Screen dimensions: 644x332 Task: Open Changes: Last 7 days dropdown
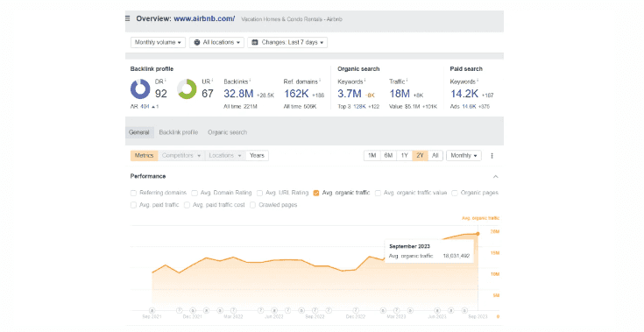287,42
